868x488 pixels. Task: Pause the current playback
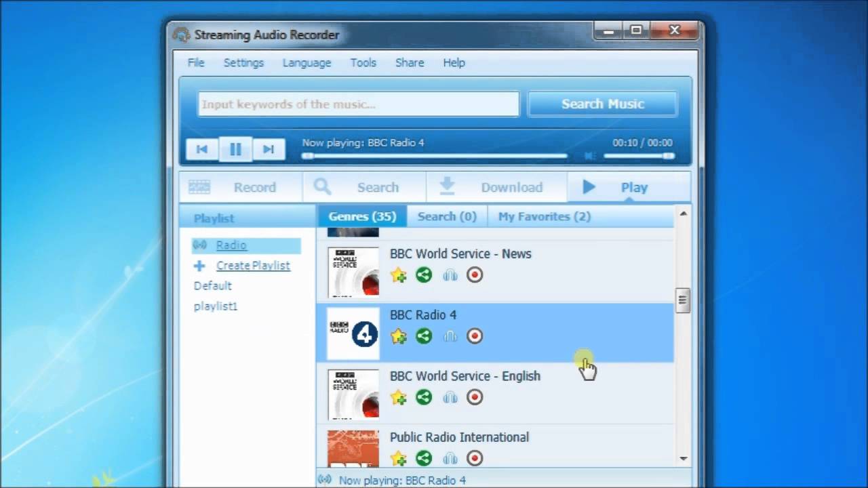235,149
